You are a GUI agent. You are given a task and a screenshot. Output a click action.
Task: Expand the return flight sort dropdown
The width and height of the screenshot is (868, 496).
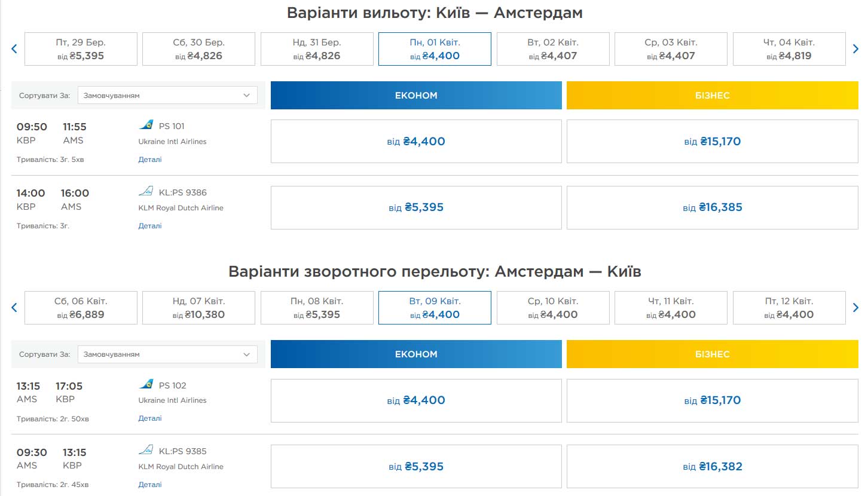(x=167, y=354)
